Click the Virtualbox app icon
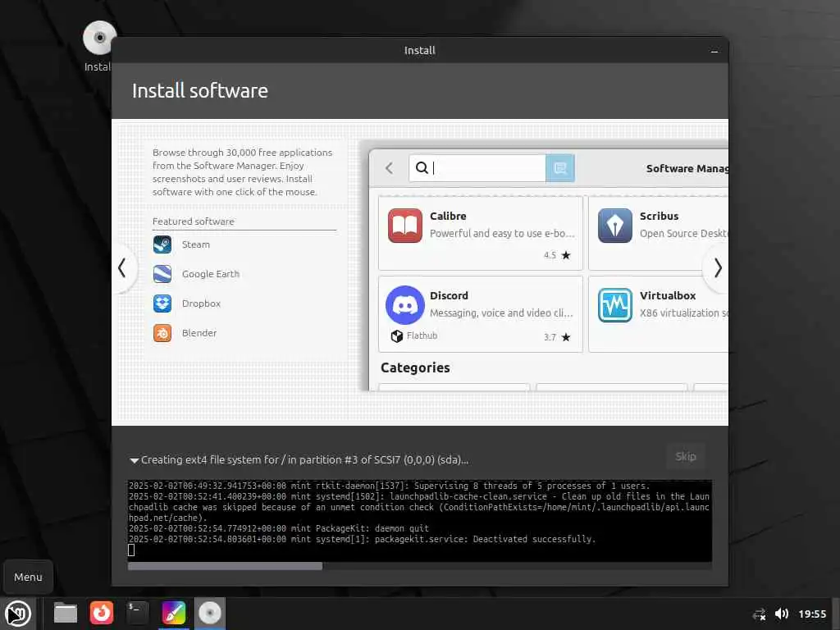Image resolution: width=840 pixels, height=630 pixels. [615, 305]
